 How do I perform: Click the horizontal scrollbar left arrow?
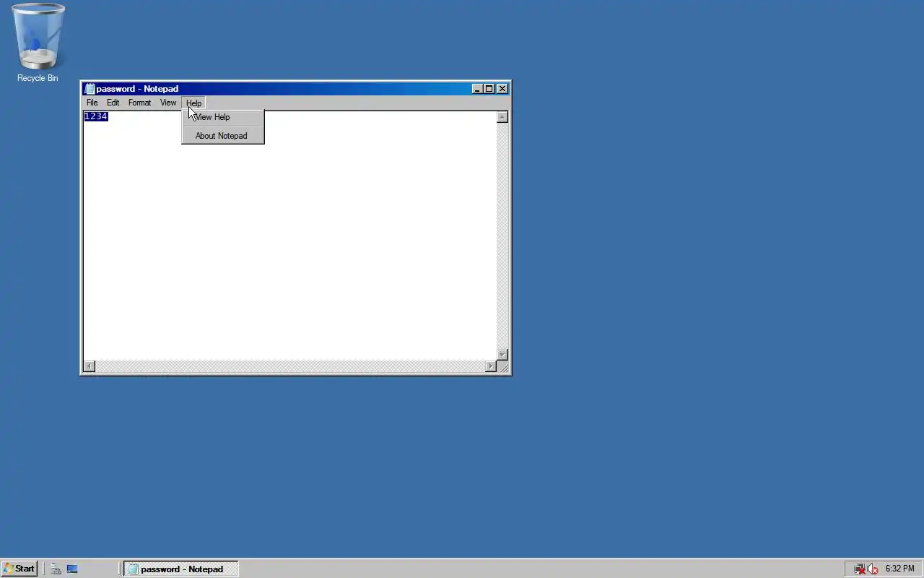[x=89, y=366]
